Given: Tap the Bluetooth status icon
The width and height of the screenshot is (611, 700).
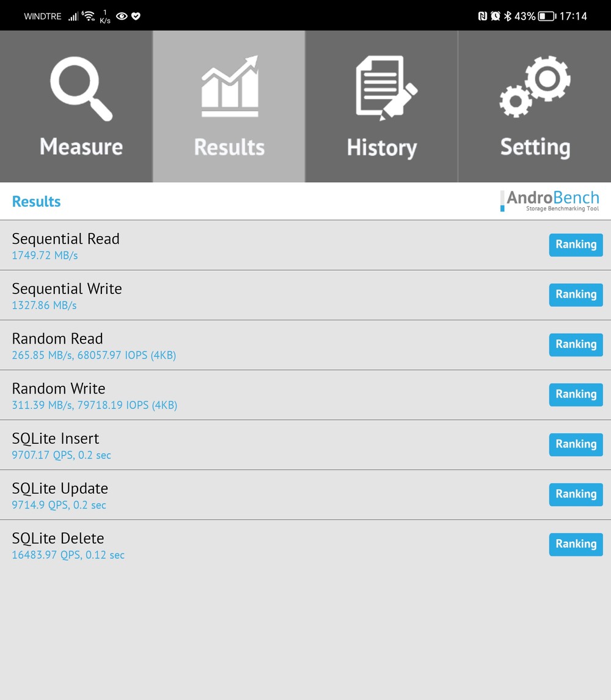Looking at the screenshot, I should pos(507,17).
